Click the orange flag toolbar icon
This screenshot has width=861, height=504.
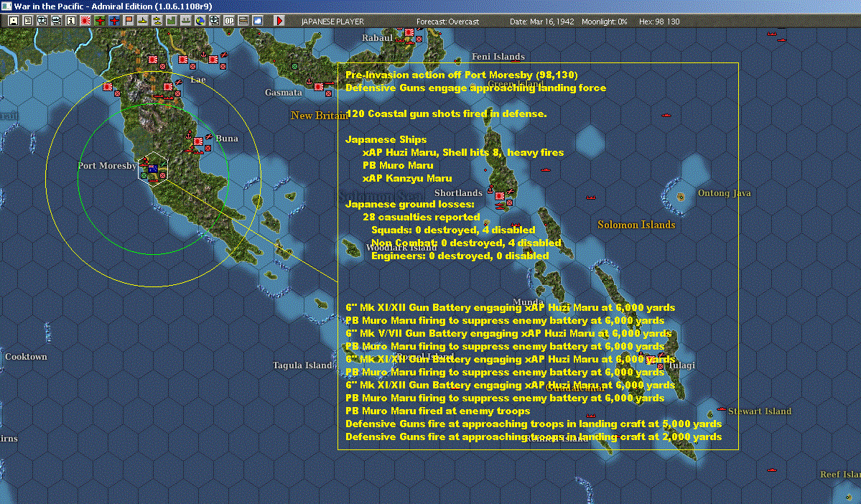tap(129, 21)
